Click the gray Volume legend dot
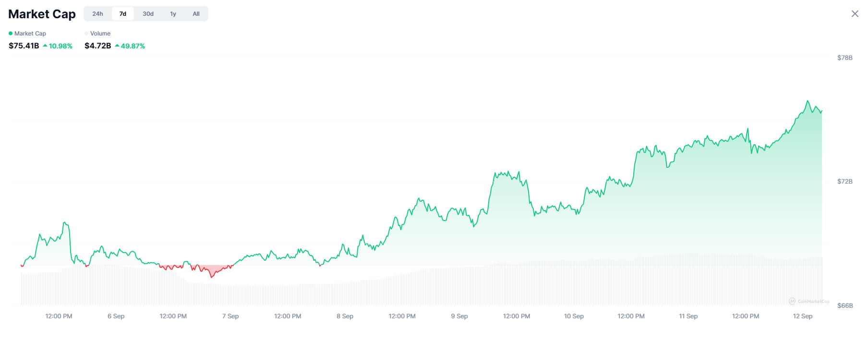868x338 pixels. pyautogui.click(x=86, y=34)
